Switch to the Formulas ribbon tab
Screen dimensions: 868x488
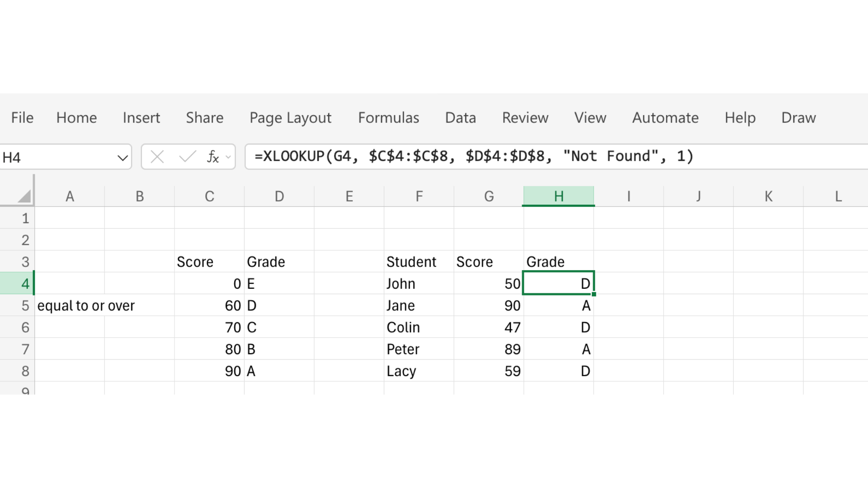pyautogui.click(x=388, y=118)
